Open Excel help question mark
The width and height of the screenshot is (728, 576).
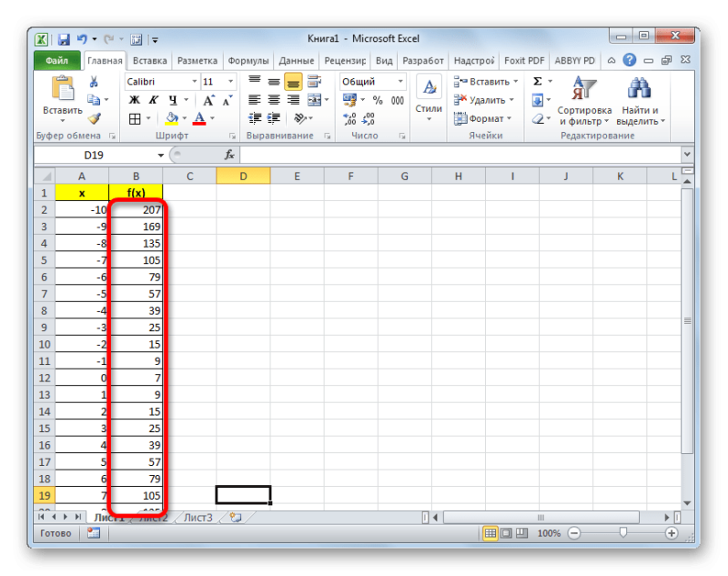tap(630, 60)
